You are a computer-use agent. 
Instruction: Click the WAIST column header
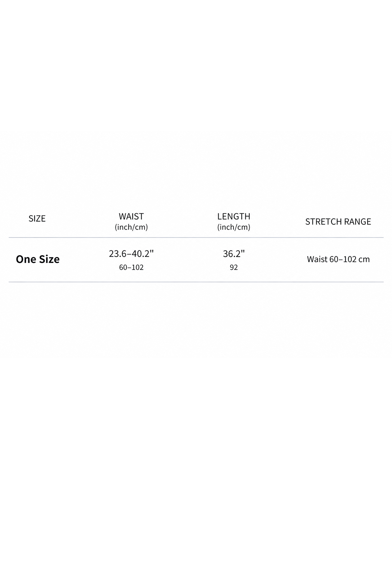click(131, 217)
